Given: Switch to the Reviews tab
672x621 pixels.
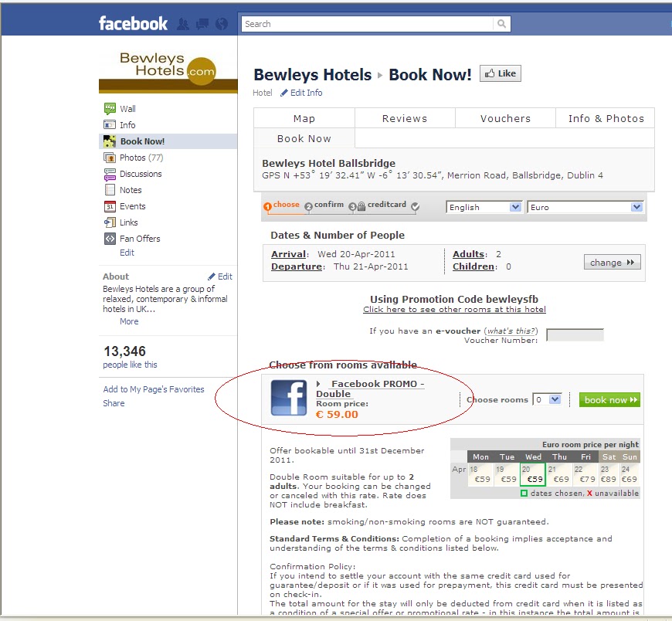Looking at the screenshot, I should (405, 118).
